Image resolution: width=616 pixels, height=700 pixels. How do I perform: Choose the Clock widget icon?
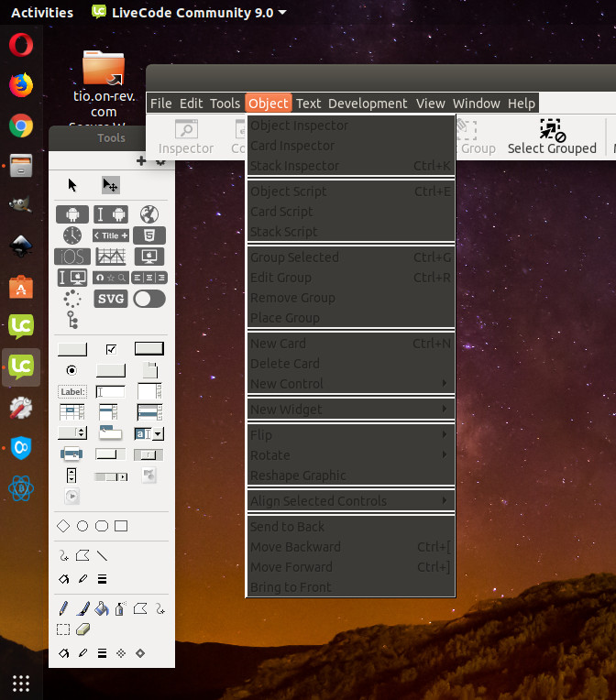coord(72,235)
